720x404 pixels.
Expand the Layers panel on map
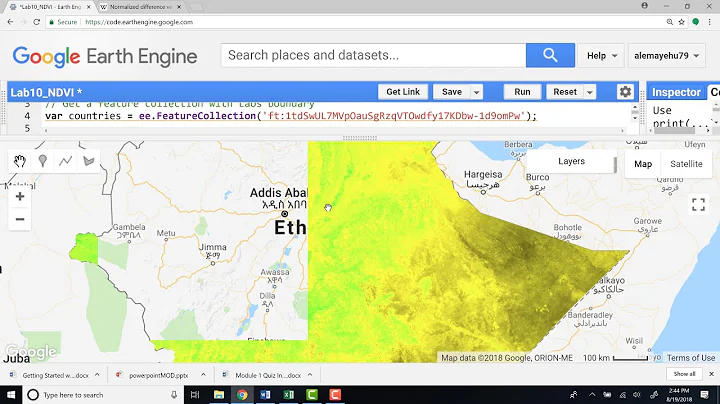[571, 161]
